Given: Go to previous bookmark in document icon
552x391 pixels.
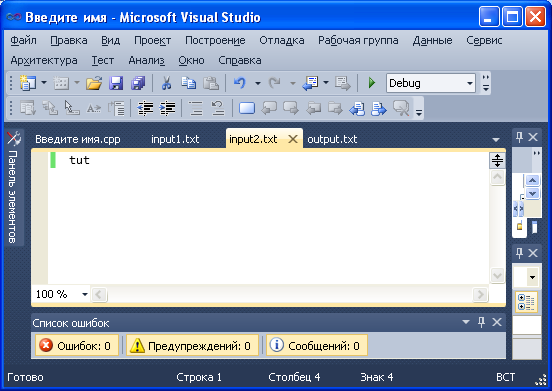Looking at the screenshot, I should [357, 108].
